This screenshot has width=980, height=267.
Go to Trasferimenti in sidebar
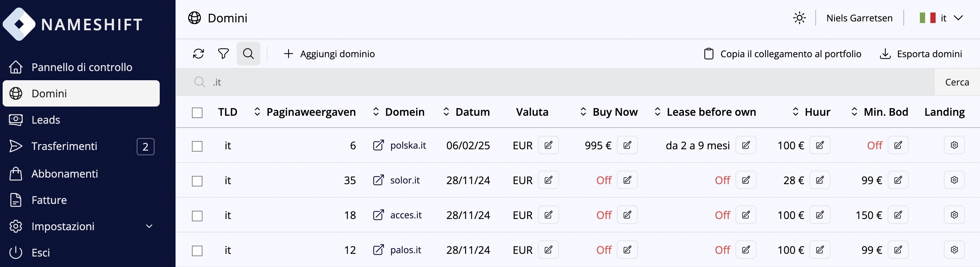pyautogui.click(x=64, y=146)
